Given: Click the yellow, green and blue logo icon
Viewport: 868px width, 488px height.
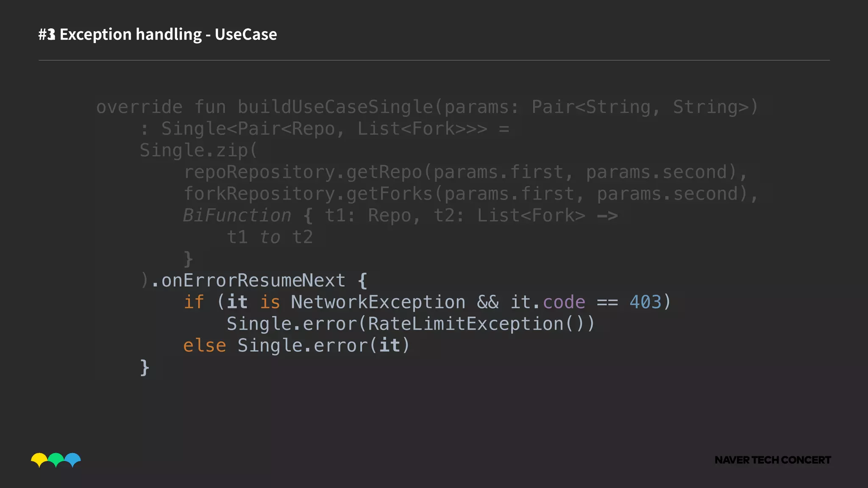Looking at the screenshot, I should 56,460.
